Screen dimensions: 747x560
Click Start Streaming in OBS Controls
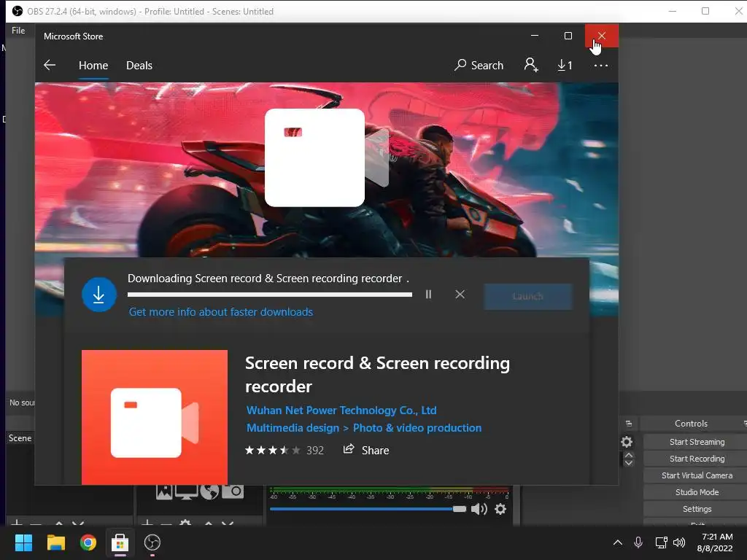click(697, 442)
